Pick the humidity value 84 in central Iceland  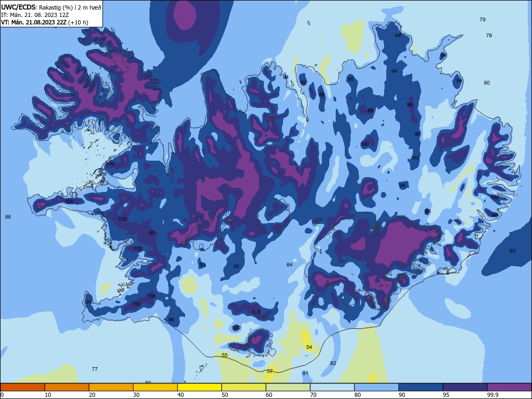tap(289, 264)
